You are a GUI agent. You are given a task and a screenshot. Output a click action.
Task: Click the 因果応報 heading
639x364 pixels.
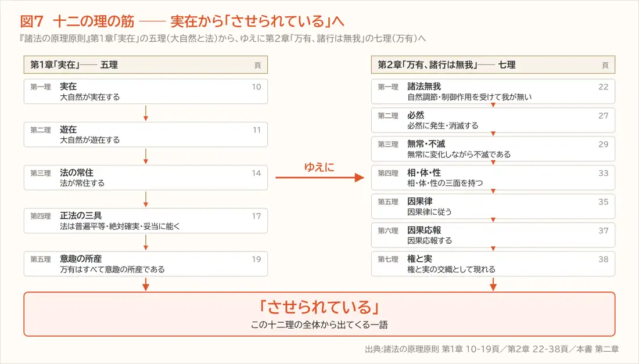tap(424, 230)
